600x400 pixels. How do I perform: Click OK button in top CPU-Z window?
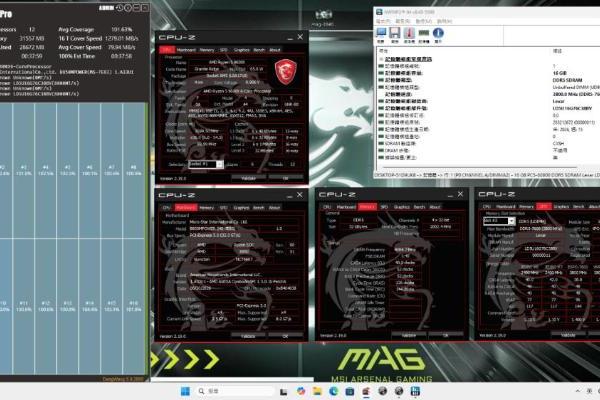285,178
